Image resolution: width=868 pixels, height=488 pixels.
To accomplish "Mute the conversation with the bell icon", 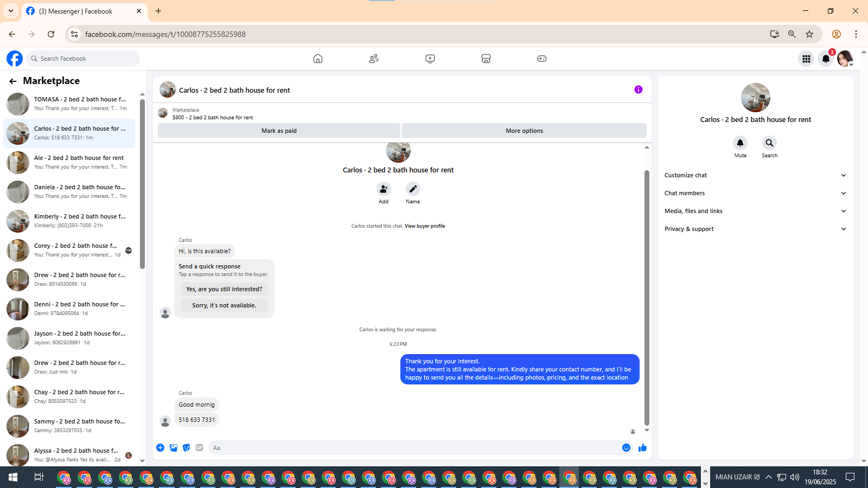I will click(x=740, y=143).
